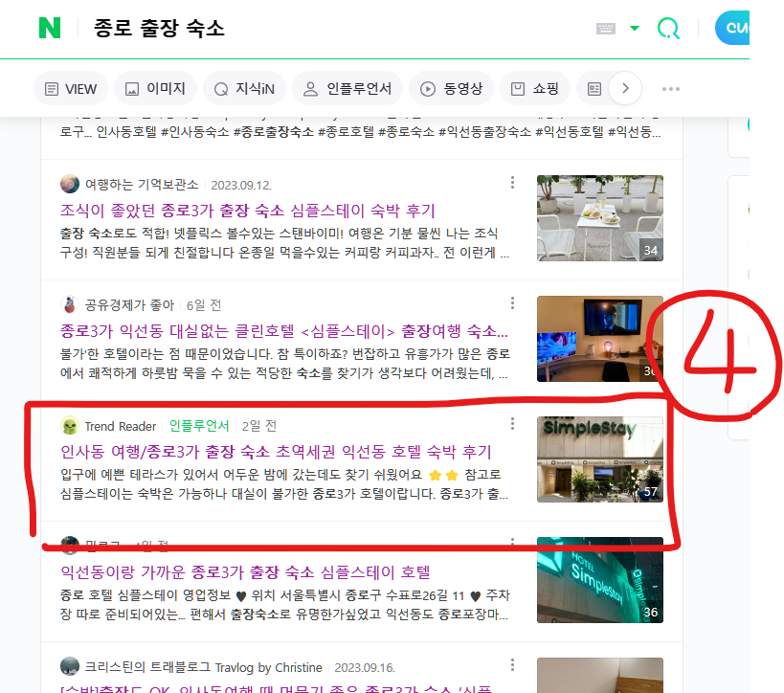
Task: Click the green 인플루언서 badge
Action: [x=199, y=426]
